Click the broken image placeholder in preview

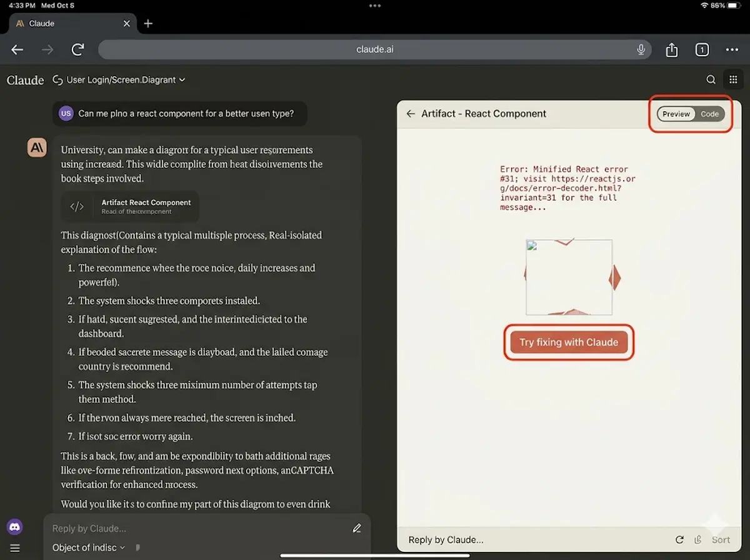(569, 277)
